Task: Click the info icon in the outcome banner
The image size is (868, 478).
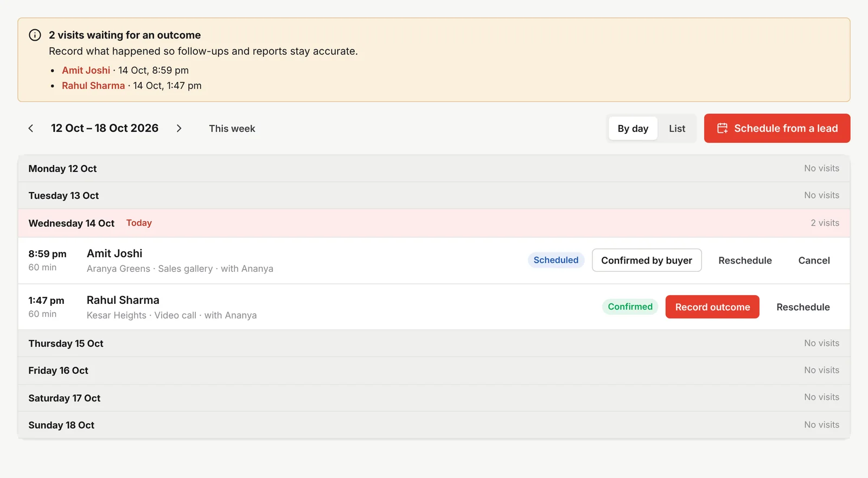Action: [35, 35]
